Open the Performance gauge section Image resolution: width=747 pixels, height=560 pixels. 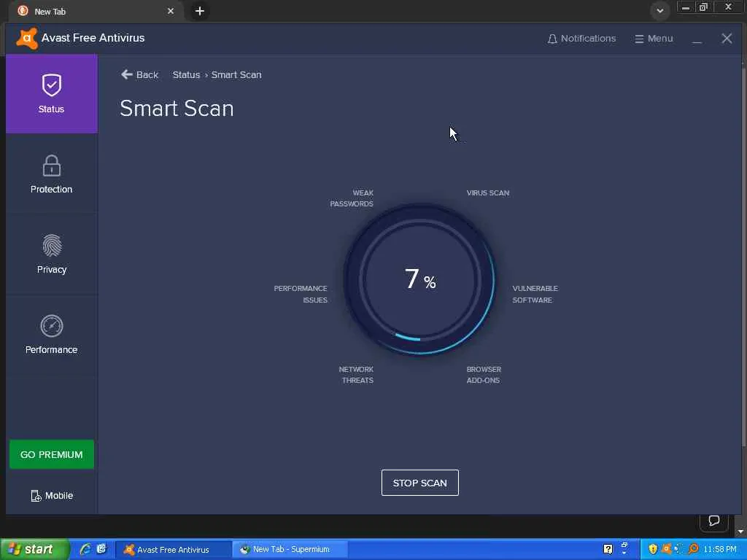click(52, 334)
